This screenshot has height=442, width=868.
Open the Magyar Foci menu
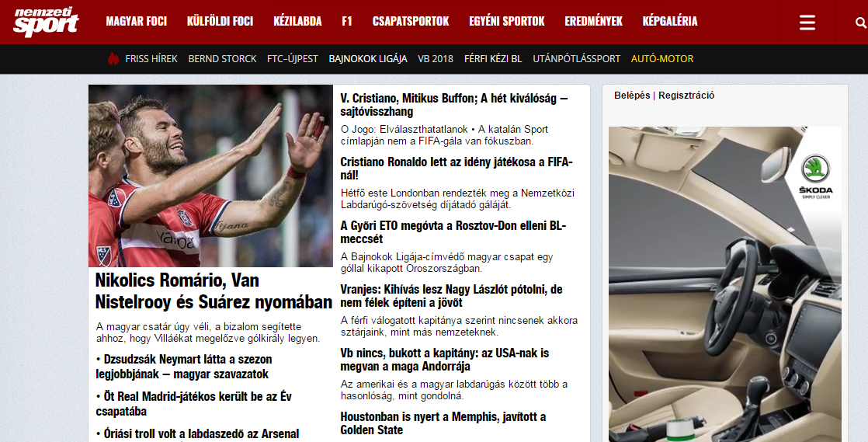click(136, 22)
